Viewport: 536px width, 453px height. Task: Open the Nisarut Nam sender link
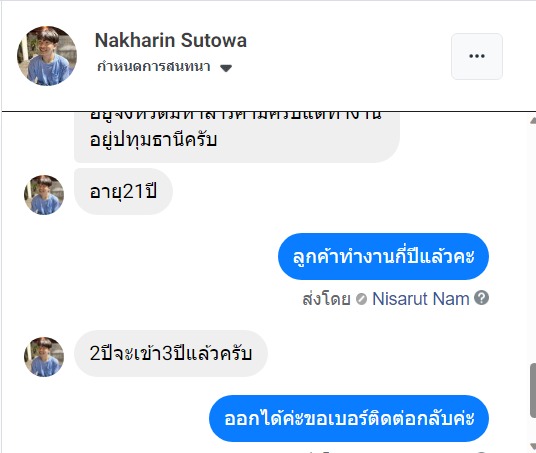coord(420,299)
